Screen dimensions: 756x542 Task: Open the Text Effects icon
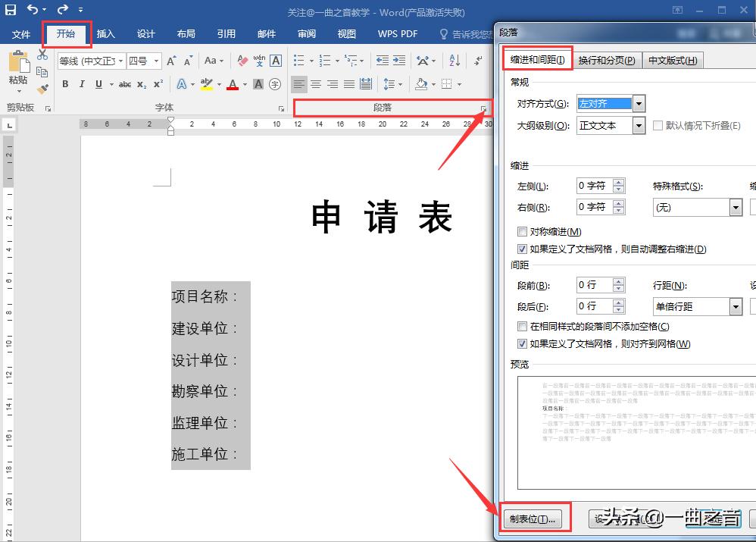tap(182, 84)
